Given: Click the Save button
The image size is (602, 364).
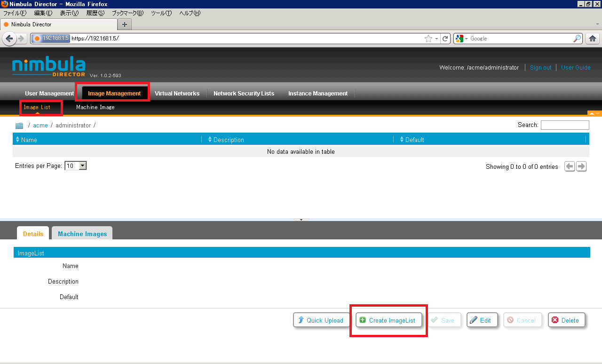Looking at the screenshot, I should pos(444,320).
